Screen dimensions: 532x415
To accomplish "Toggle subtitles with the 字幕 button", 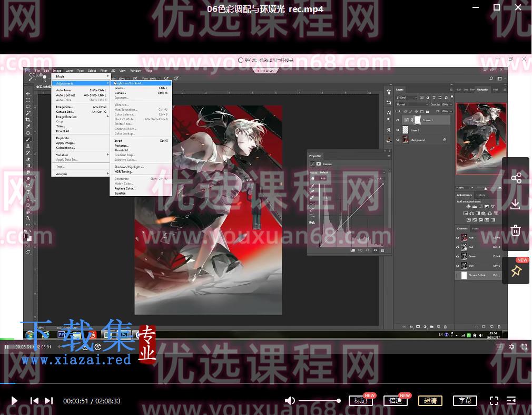I will coord(465,401).
